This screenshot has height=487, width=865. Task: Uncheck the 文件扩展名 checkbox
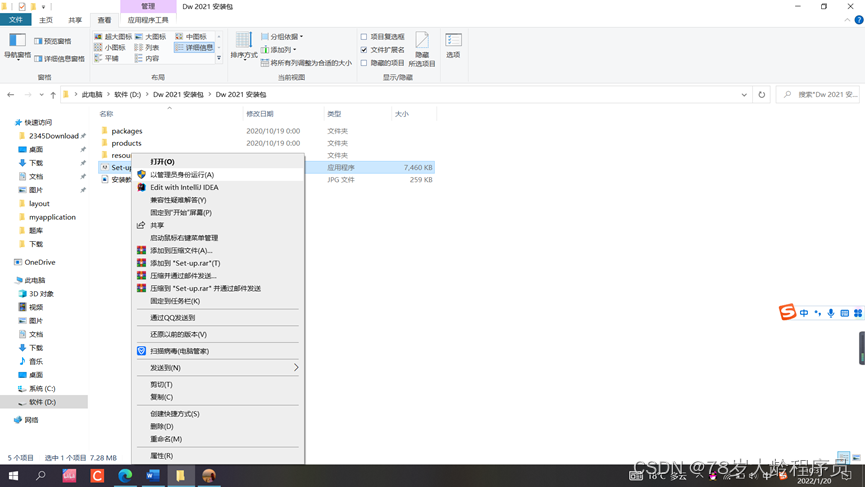click(364, 50)
